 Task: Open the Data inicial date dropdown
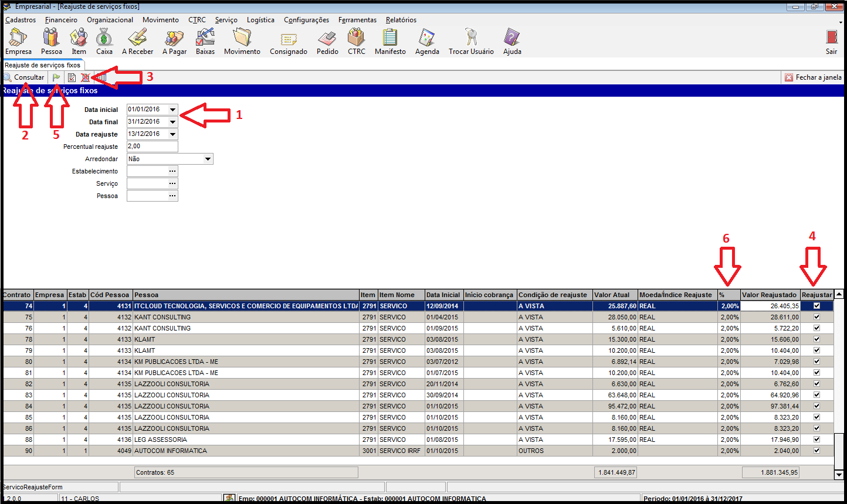172,110
